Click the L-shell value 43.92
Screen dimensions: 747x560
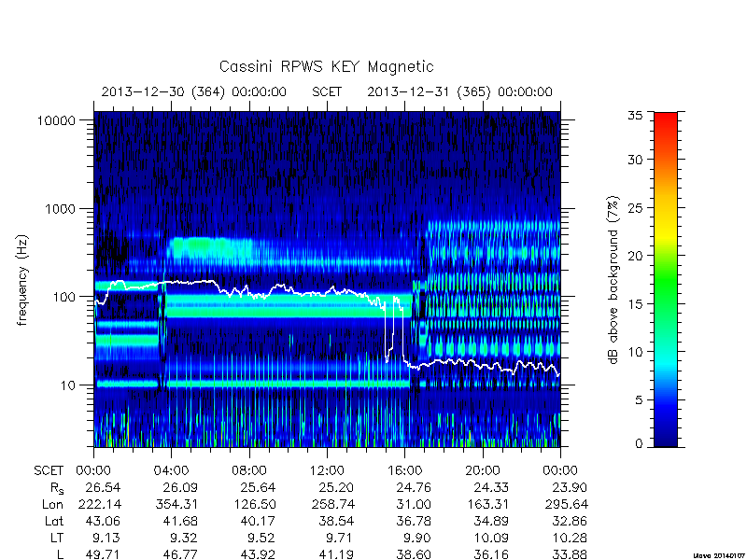(259, 554)
